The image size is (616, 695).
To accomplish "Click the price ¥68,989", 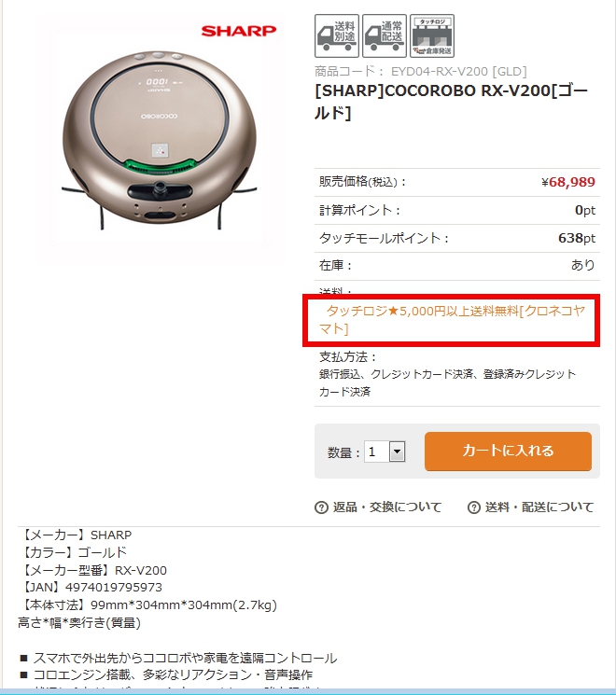I will [568, 182].
